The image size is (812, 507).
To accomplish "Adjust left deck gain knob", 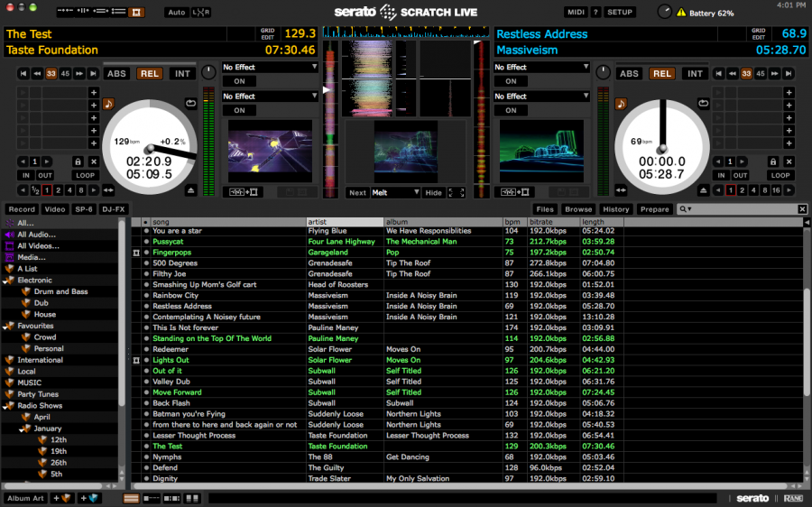I will tap(208, 72).
